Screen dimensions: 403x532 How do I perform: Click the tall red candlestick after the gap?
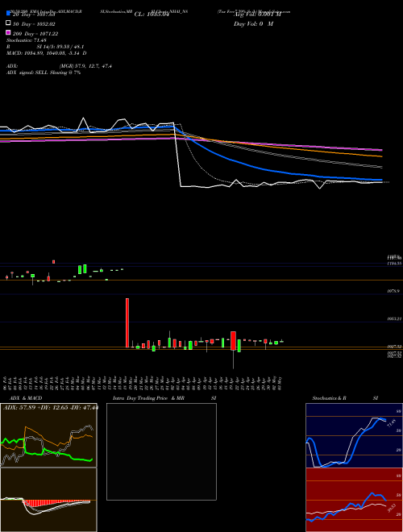(x=127, y=322)
